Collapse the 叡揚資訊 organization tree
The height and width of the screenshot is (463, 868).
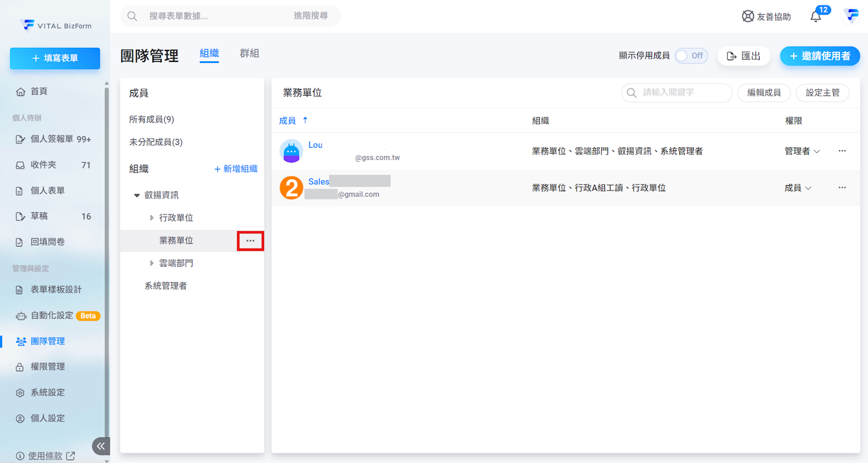137,195
